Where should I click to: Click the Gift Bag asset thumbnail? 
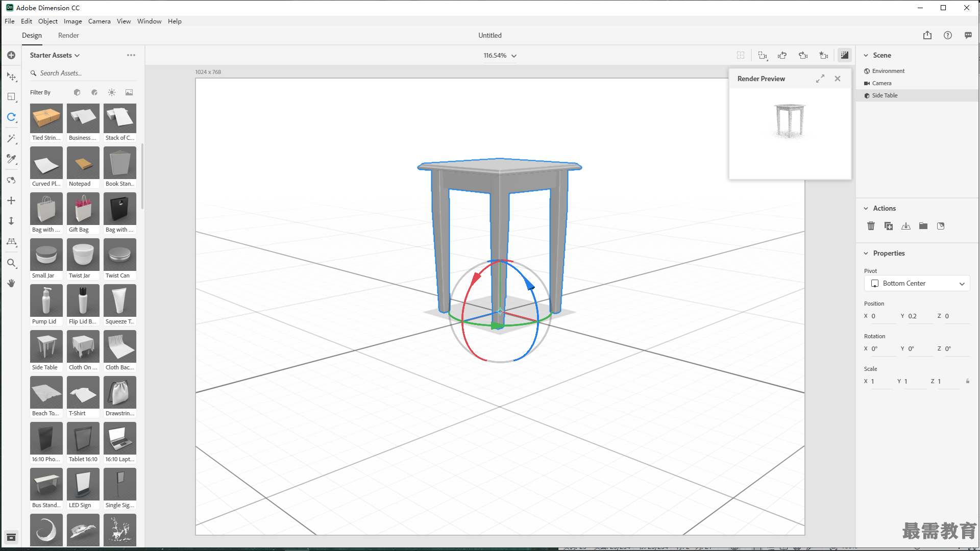tap(83, 209)
